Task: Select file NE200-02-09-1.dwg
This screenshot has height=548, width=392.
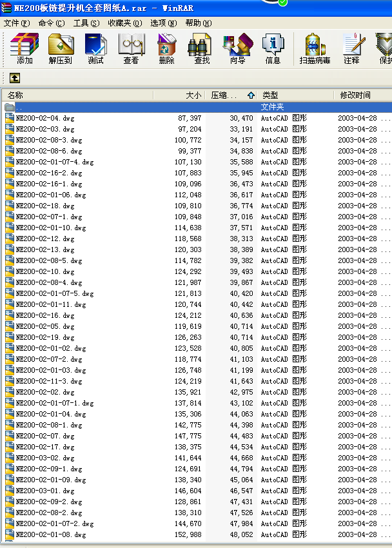Action: pyautogui.click(x=49, y=469)
